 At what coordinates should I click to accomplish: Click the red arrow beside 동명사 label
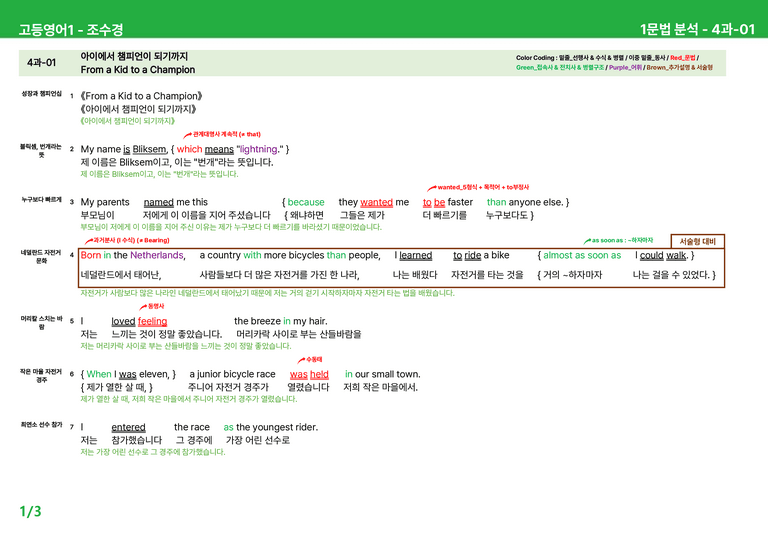pyautogui.click(x=143, y=307)
